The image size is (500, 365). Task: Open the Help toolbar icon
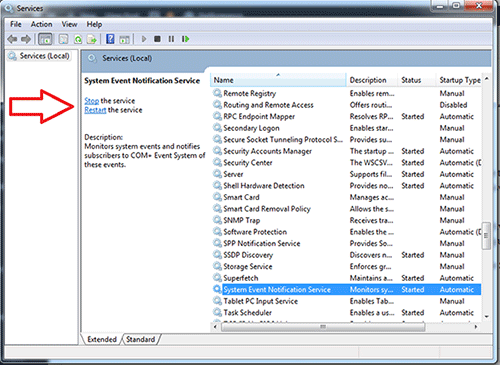click(110, 39)
